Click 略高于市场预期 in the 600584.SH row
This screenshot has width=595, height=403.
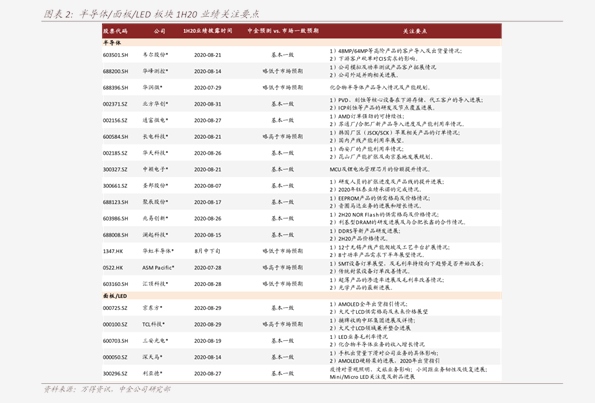coord(283,137)
